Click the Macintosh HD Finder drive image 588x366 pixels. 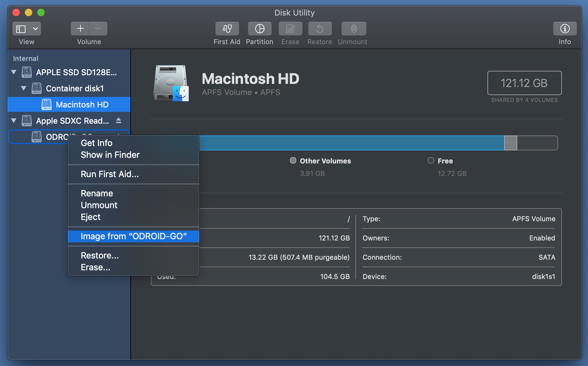tap(171, 83)
